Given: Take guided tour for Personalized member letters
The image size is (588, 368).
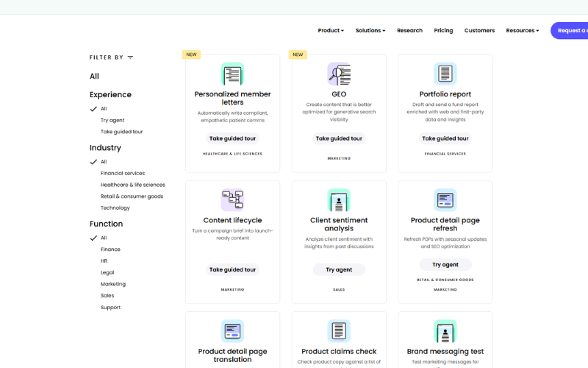Looking at the screenshot, I should point(232,138).
